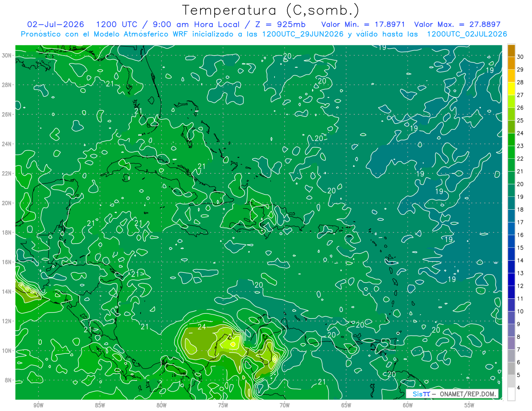Click legend value 13 on color bar
This screenshot has height=411, width=532.
520,273
